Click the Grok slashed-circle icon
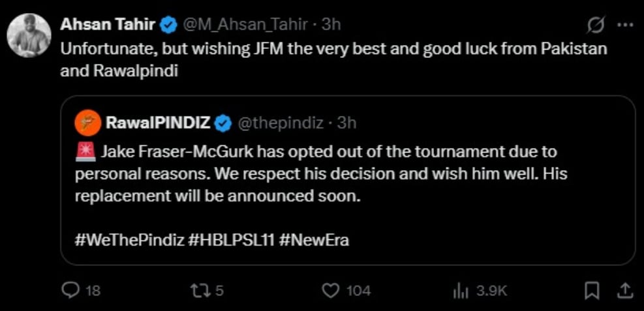Image resolution: width=644 pixels, height=311 pixels. coord(595,25)
